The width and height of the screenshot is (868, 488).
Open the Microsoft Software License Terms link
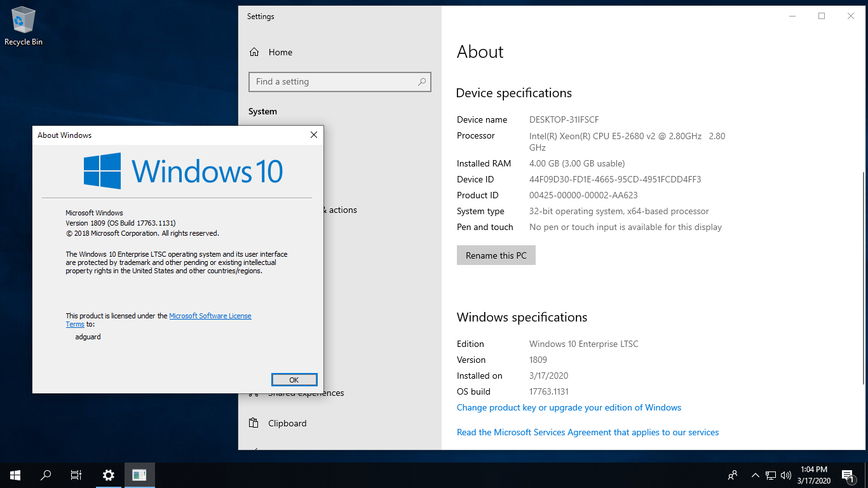[210, 316]
